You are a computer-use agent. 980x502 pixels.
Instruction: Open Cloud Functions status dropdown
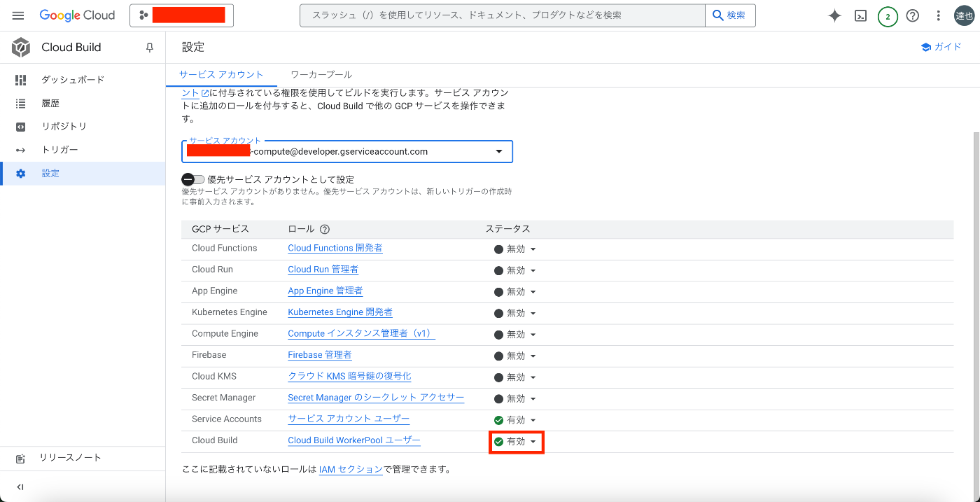(514, 249)
